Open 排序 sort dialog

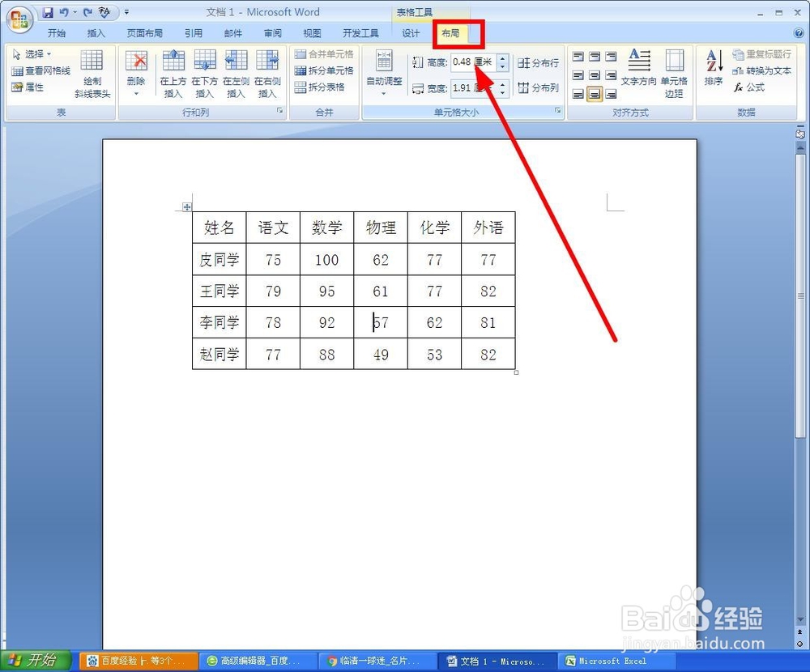click(x=714, y=68)
